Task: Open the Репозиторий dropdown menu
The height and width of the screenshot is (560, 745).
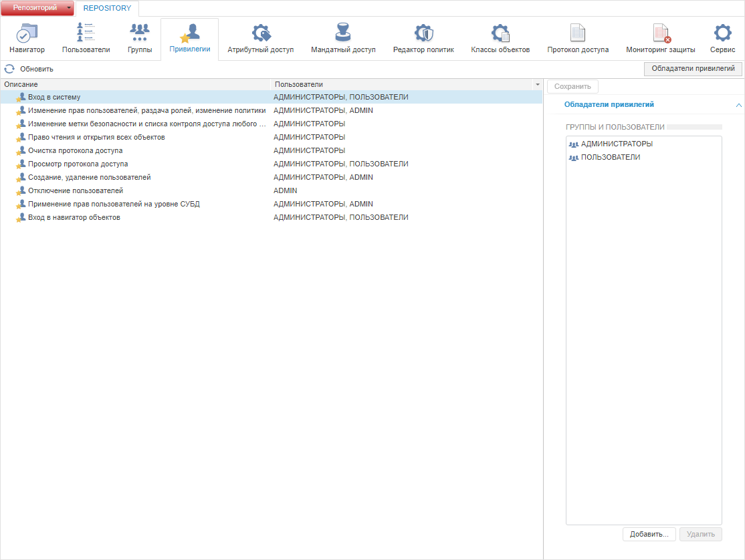Action: 70,7
